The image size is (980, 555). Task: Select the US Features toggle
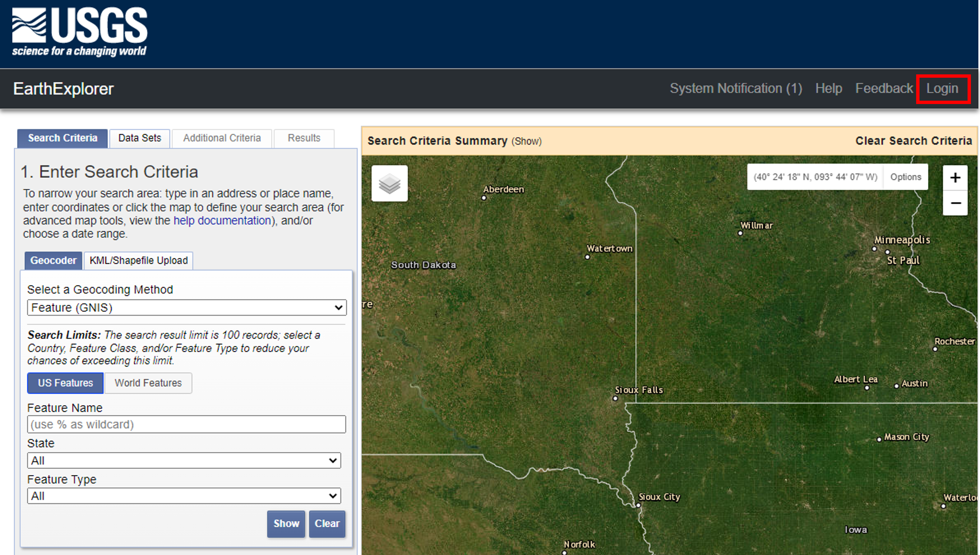click(x=65, y=383)
